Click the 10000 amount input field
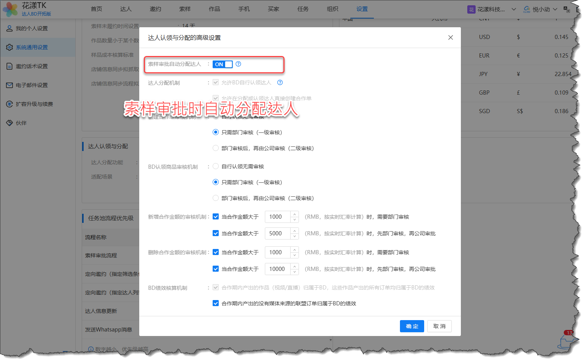The image size is (588, 364). pos(277,269)
